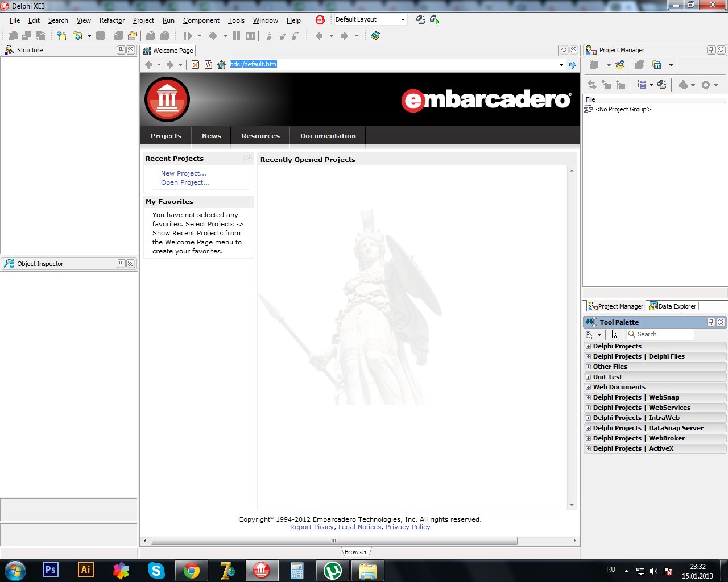Click the Open Project icon in main toolbar
The height and width of the screenshot is (582, 728).
pos(133,36)
